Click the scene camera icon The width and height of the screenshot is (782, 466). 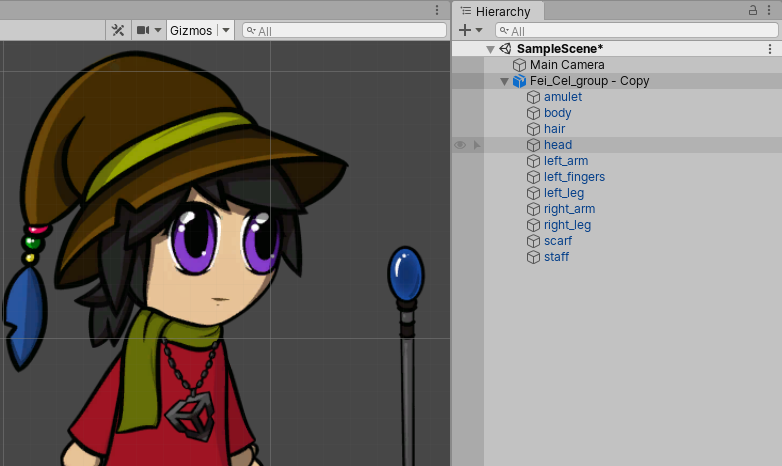pos(143,30)
